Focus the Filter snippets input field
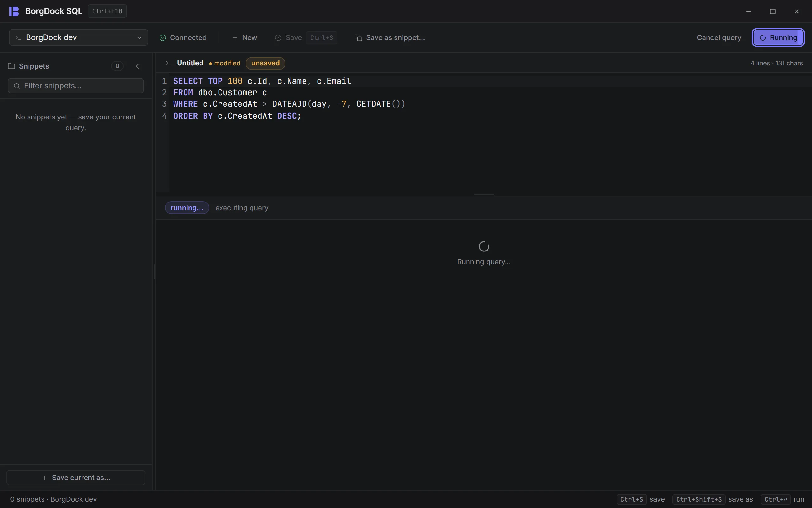Viewport: 812px width, 508px height. pyautogui.click(x=76, y=86)
